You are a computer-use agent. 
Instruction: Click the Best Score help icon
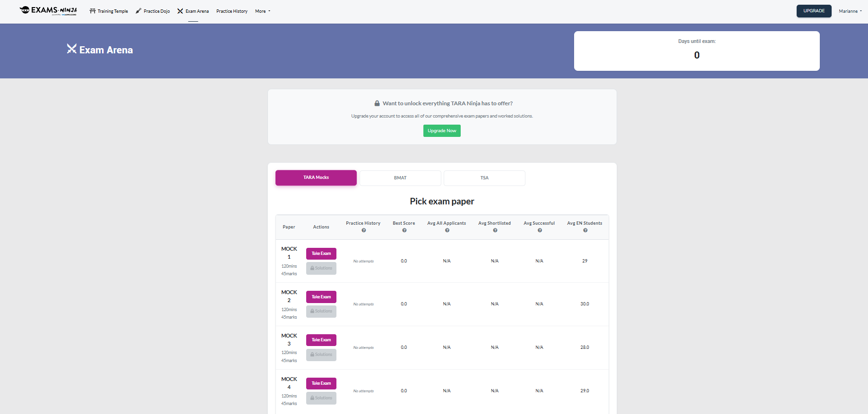[404, 230]
